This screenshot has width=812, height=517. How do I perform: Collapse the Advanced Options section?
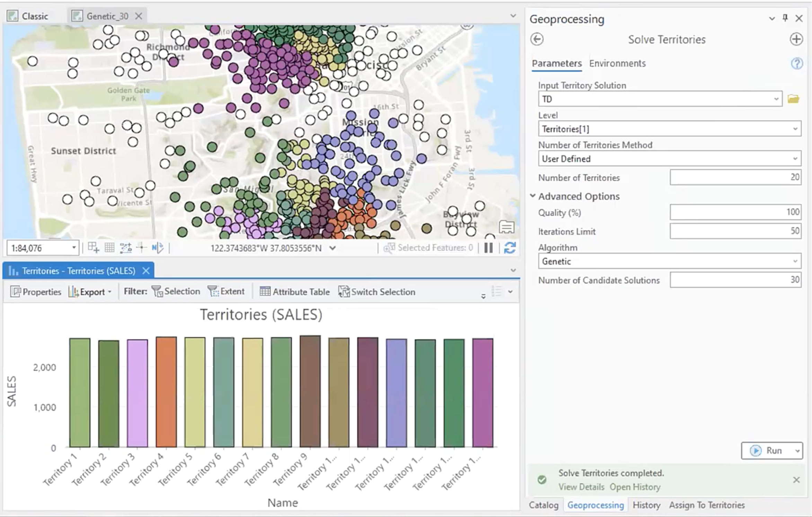(533, 196)
